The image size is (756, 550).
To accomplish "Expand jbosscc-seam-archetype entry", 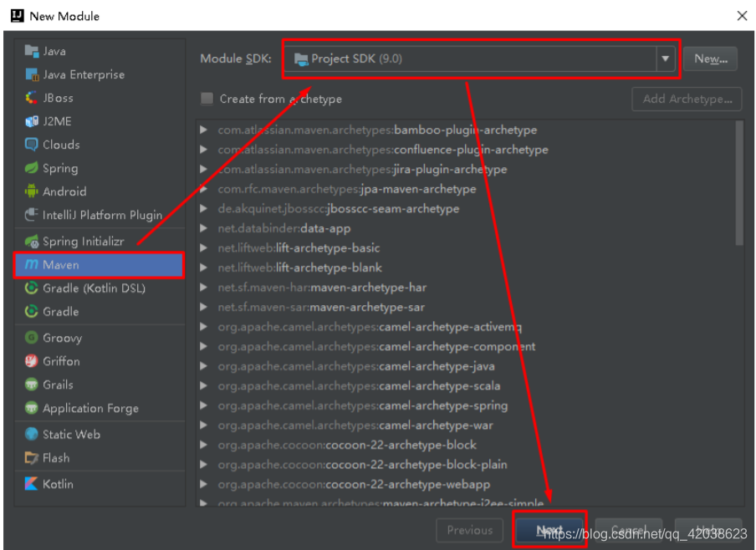I will (x=204, y=209).
